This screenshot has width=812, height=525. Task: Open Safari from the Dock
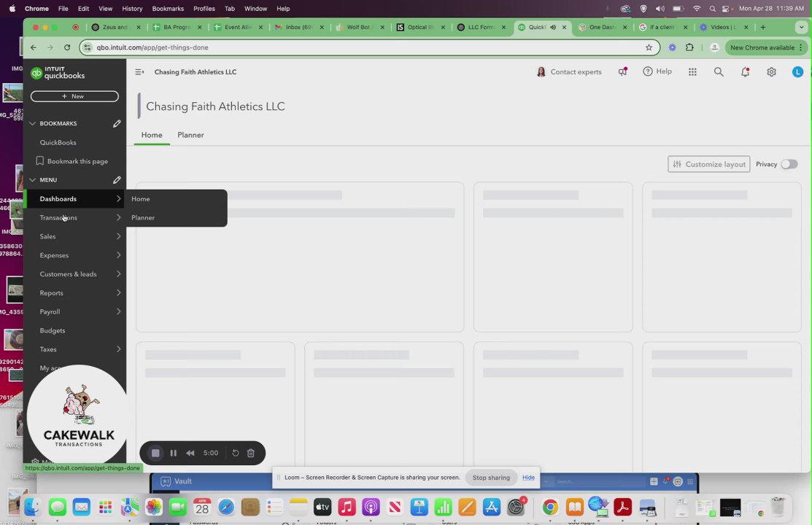225,507
